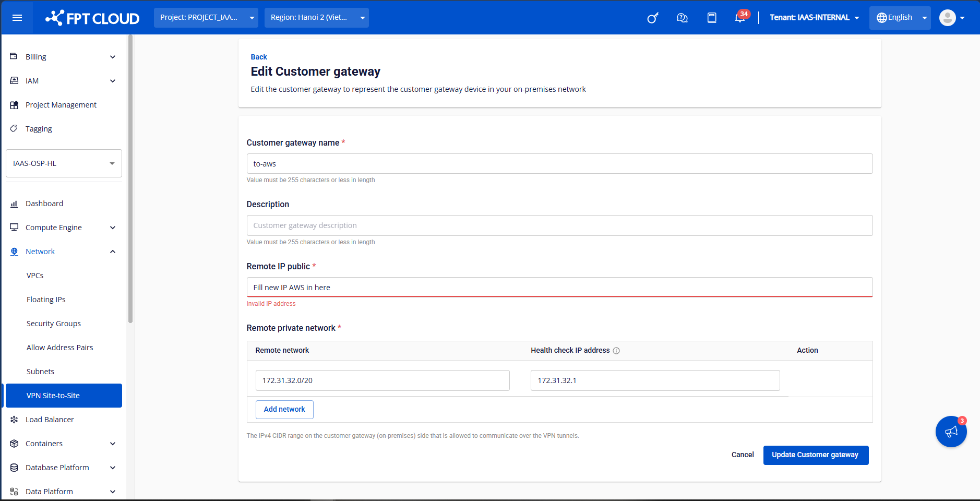The image size is (980, 501).
Task: Open the IAAS-OSP-HL sidebar dropdown
Action: click(x=64, y=163)
